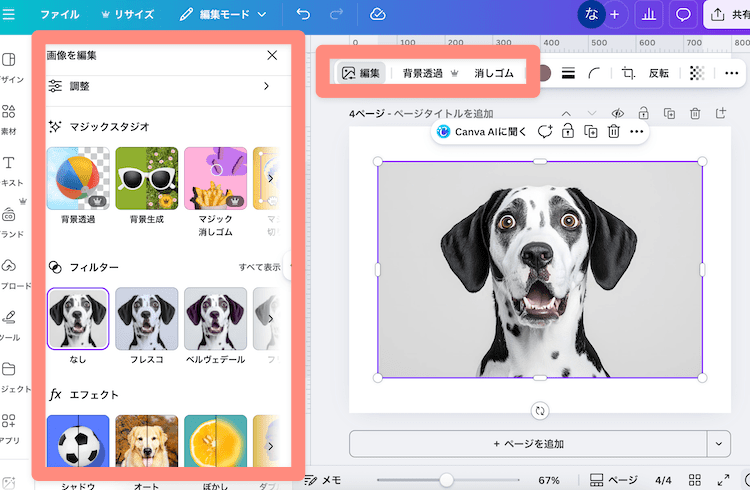Undo the last action

point(303,14)
